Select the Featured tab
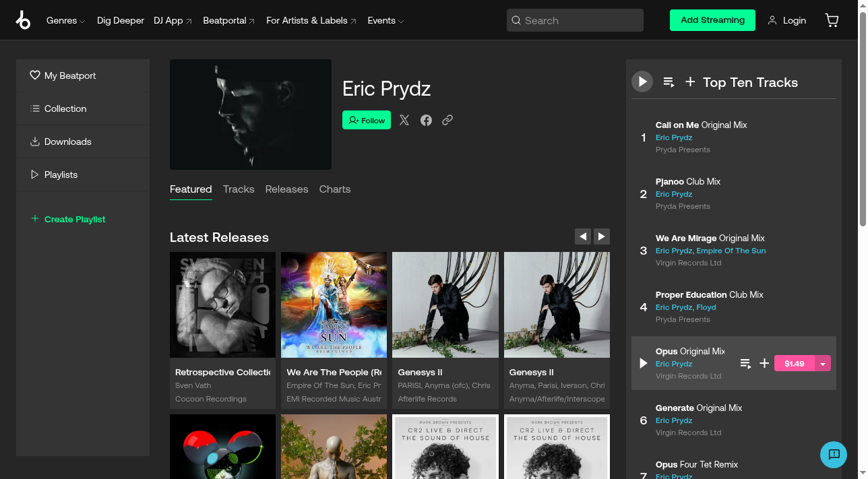This screenshot has height=479, width=868. pyautogui.click(x=191, y=189)
